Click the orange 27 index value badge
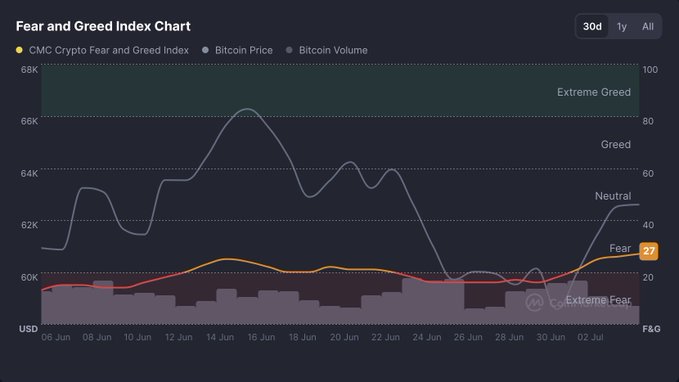This screenshot has width=679, height=382. click(x=649, y=251)
